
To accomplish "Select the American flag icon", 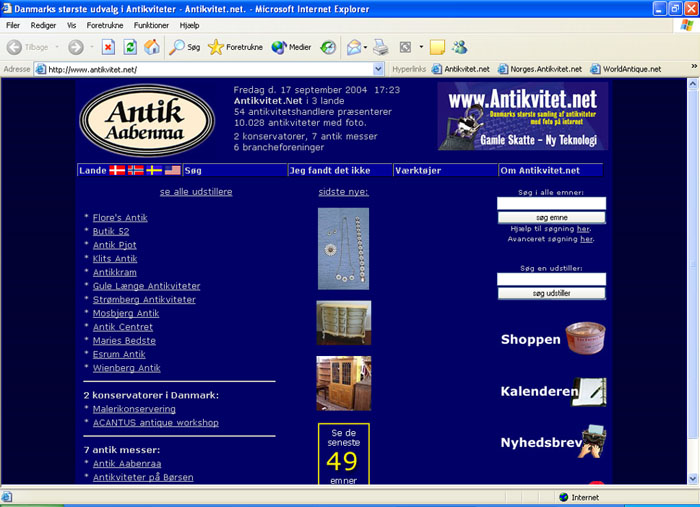I will point(173,171).
